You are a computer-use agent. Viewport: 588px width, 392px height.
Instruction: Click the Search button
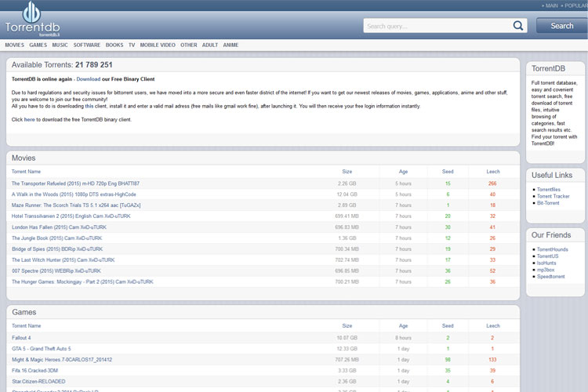(x=562, y=26)
